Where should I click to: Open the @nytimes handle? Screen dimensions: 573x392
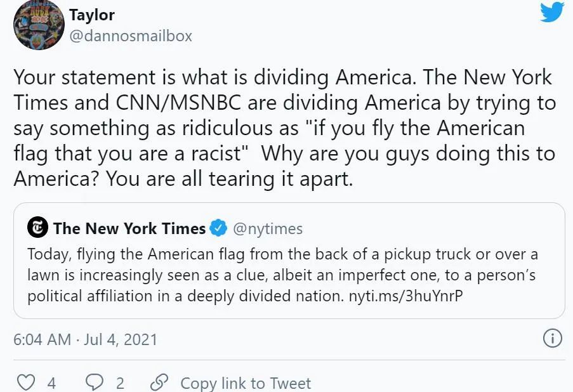(x=268, y=229)
